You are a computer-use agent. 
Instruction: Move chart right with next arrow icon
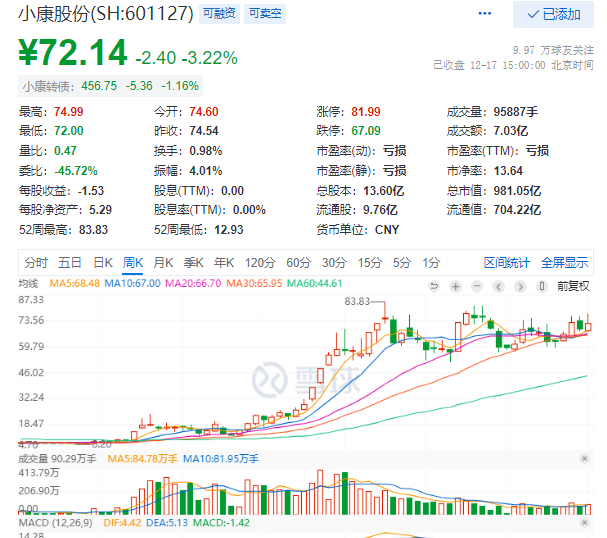click(x=520, y=286)
